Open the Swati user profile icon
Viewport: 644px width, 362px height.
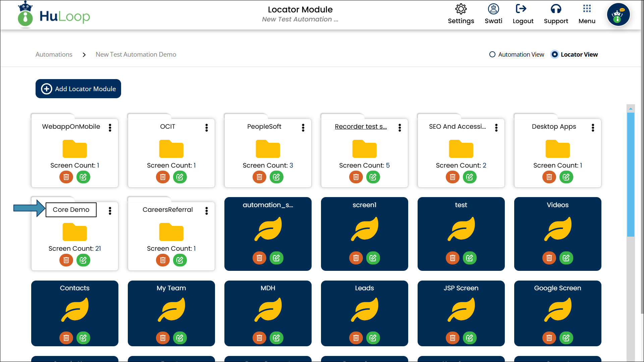[493, 9]
